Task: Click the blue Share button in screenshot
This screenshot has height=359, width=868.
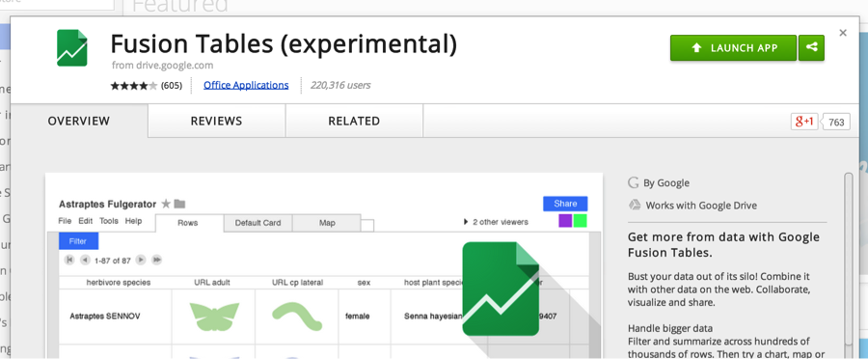Action: [565, 204]
